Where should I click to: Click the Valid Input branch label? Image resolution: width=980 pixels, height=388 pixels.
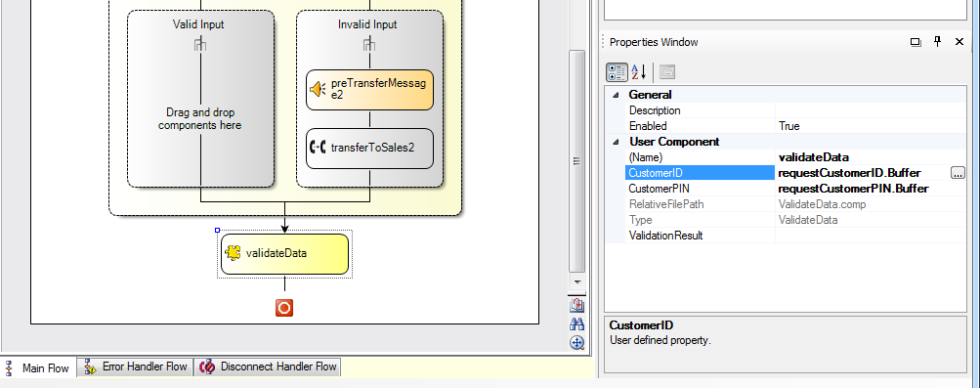pos(198,25)
